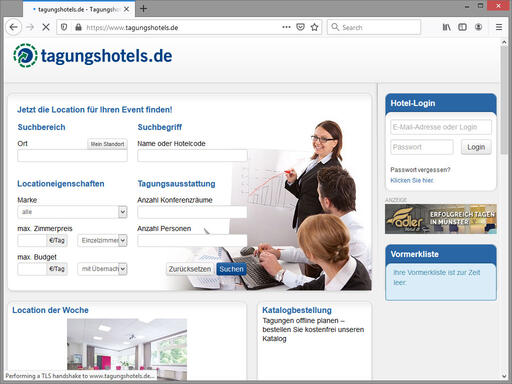
Task: Click the blue Suchen button
Action: [x=231, y=269]
